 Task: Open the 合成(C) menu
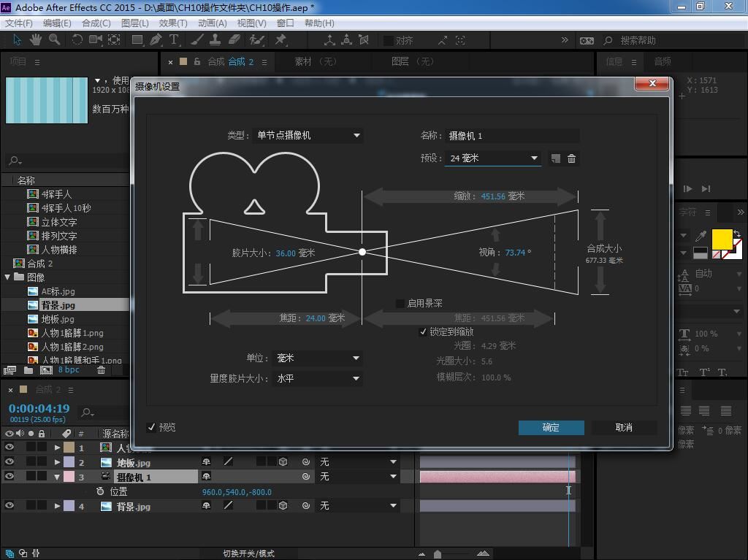coord(96,23)
